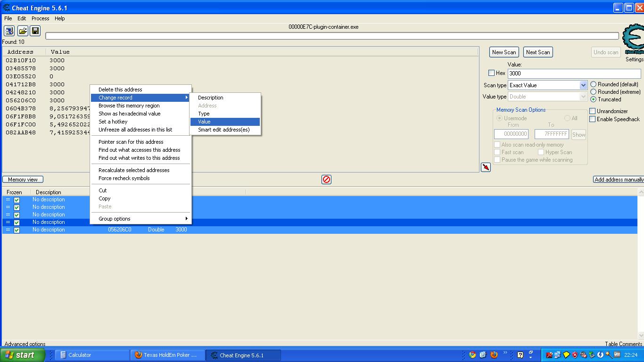Enable Speedhack checkbox

coord(592,119)
